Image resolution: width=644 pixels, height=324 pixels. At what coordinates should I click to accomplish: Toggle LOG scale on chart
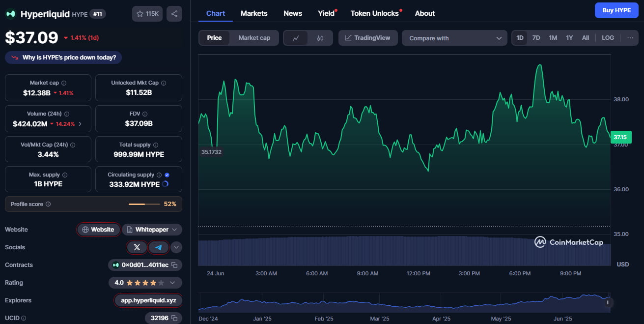[x=608, y=38]
